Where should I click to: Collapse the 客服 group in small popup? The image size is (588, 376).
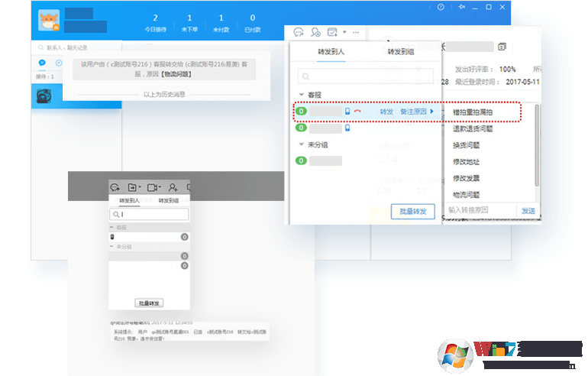(x=111, y=228)
